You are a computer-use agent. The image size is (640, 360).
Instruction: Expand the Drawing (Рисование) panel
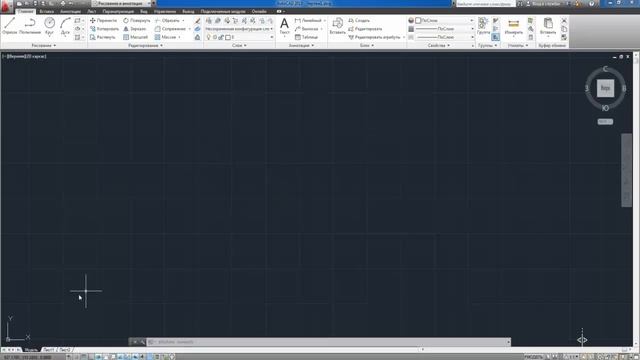tap(44, 46)
